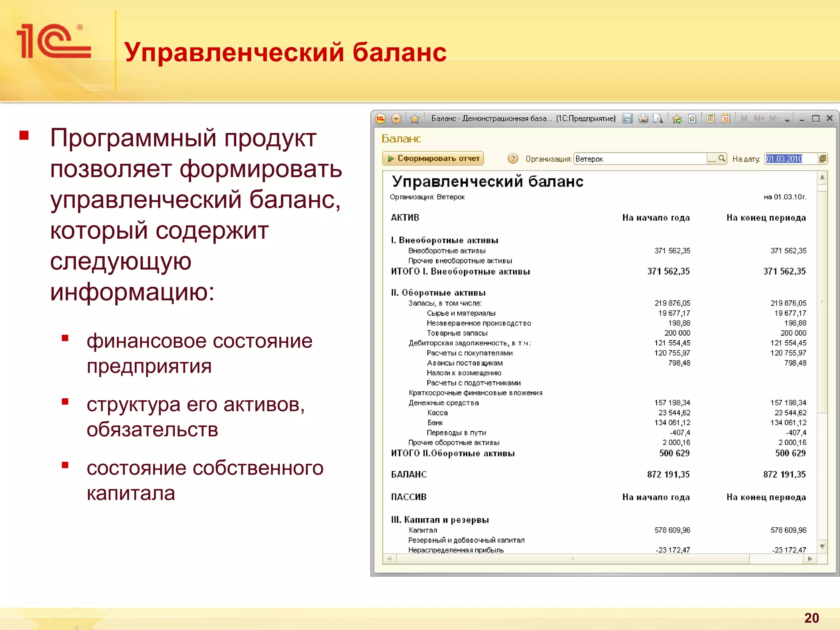
Task: Open the calendar icon showing 31
Action: point(726,119)
